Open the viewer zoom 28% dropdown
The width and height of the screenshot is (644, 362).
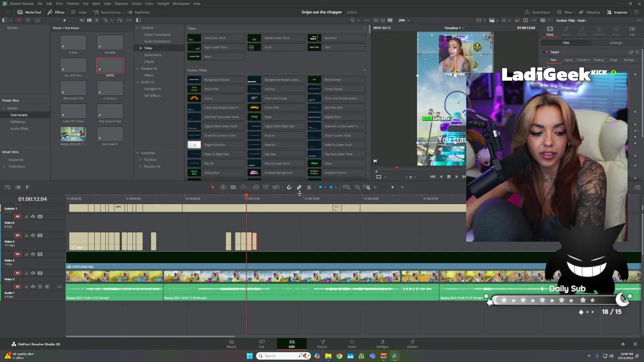404,20
